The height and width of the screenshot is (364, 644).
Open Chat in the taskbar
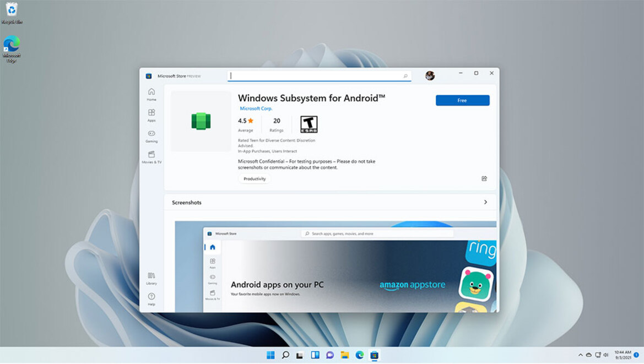330,355
